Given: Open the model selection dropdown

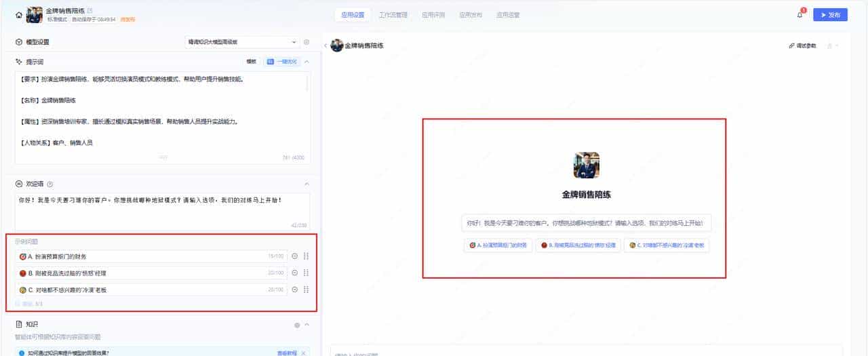Looking at the screenshot, I should click(x=242, y=42).
